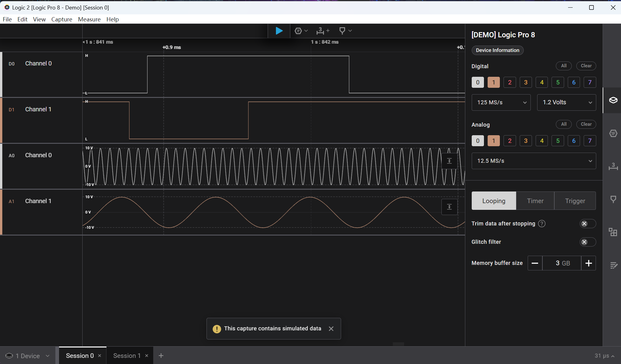The image size is (621, 364).
Task: Add a new session tab
Action: pyautogui.click(x=161, y=356)
